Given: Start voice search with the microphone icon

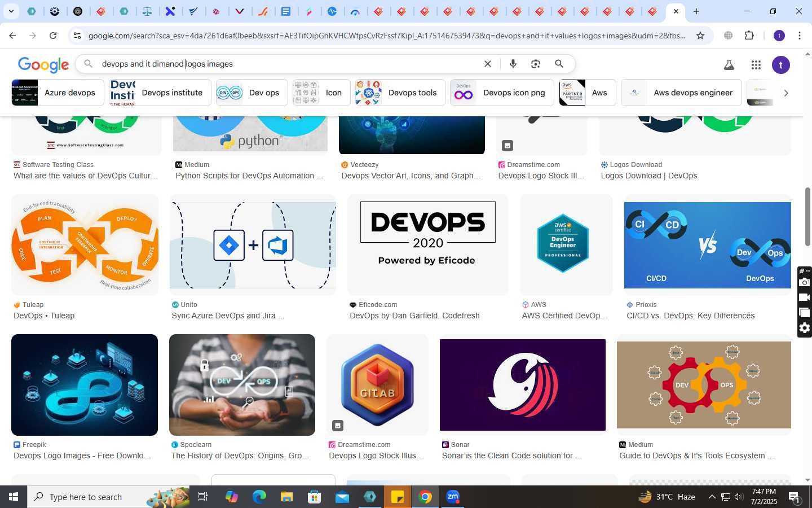Looking at the screenshot, I should pyautogui.click(x=513, y=64).
